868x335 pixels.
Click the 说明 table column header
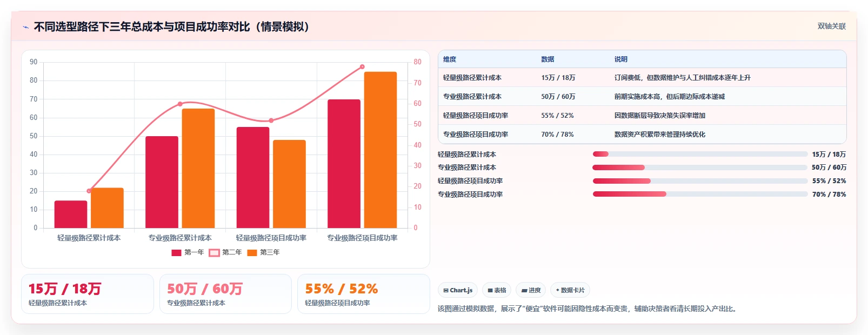point(620,59)
